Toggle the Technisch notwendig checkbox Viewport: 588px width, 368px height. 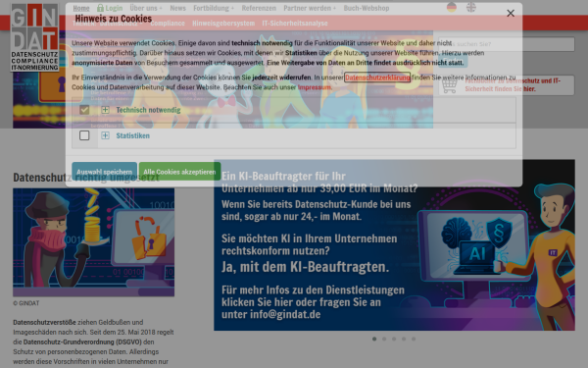[84, 110]
